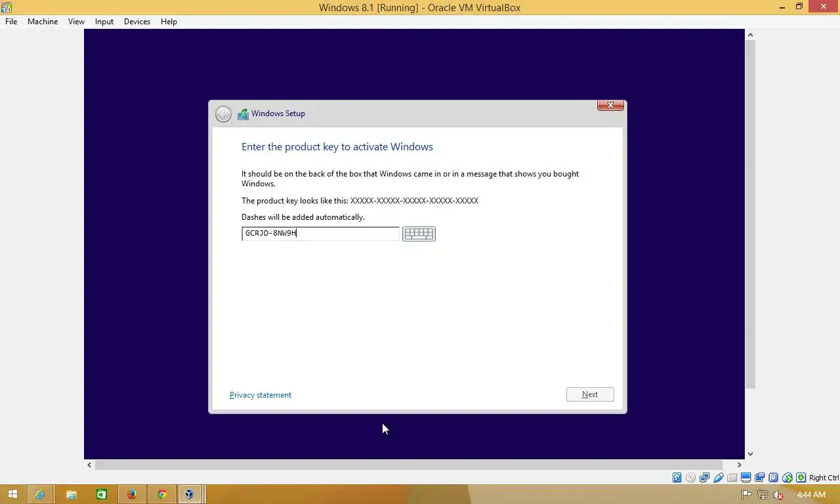840x504 pixels.
Task: Minimize the VirtualBox window
Action: [782, 7]
